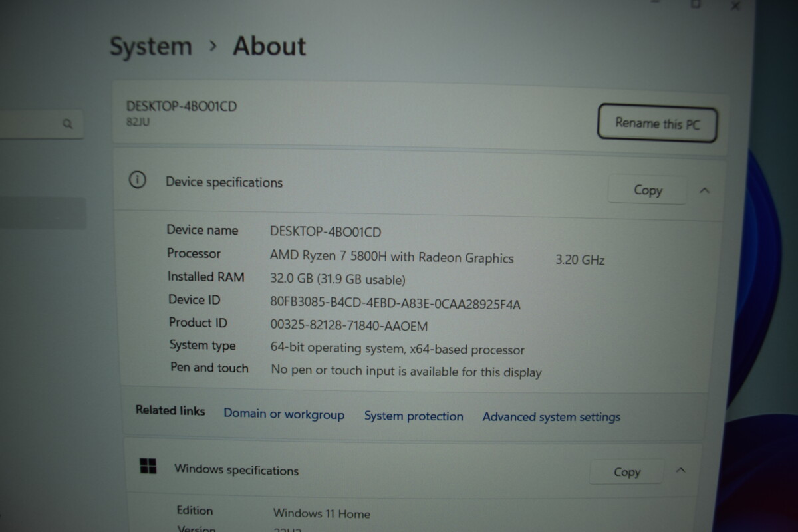Copy the Windows specifications
This screenshot has height=532, width=798.
pos(626,472)
